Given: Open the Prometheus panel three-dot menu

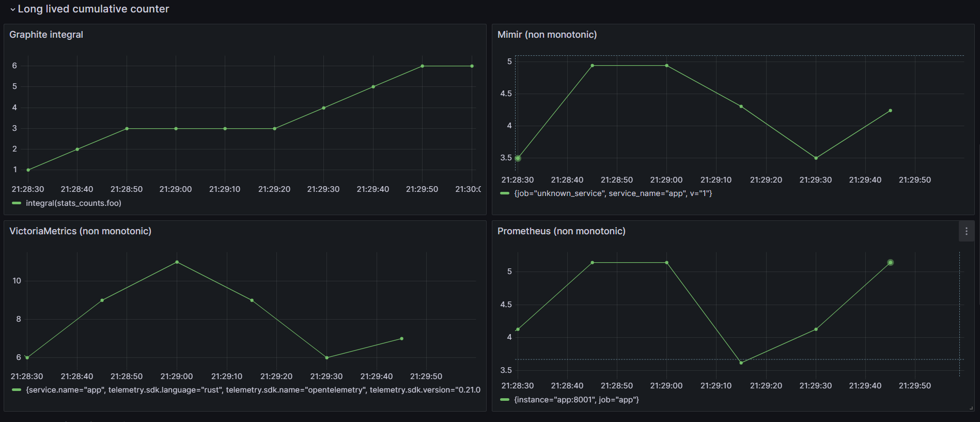Looking at the screenshot, I should (x=966, y=231).
